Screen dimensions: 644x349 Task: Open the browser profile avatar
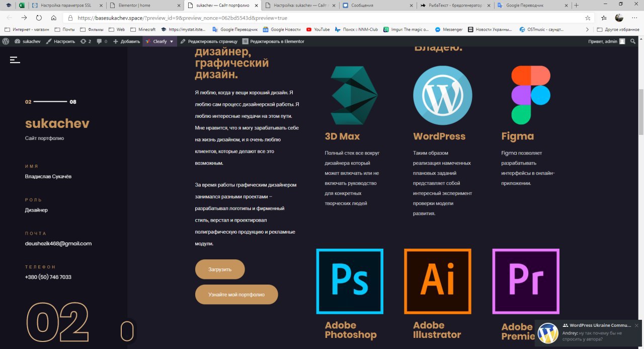coord(619,18)
